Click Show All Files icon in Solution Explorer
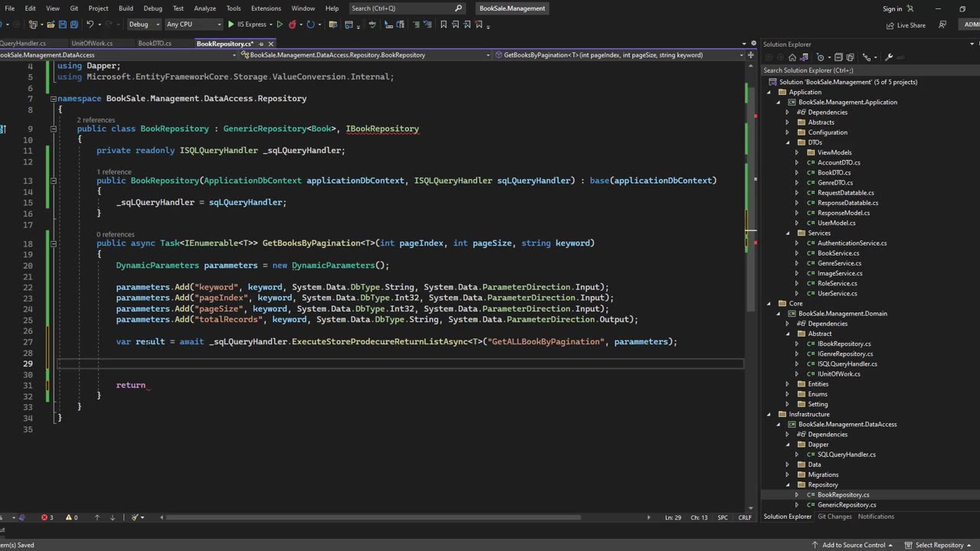The image size is (980, 551). click(850, 57)
